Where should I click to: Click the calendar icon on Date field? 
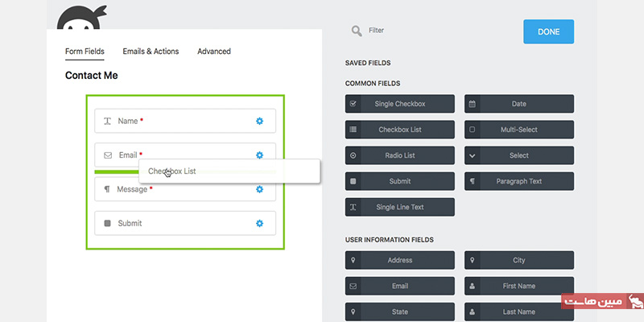473,104
